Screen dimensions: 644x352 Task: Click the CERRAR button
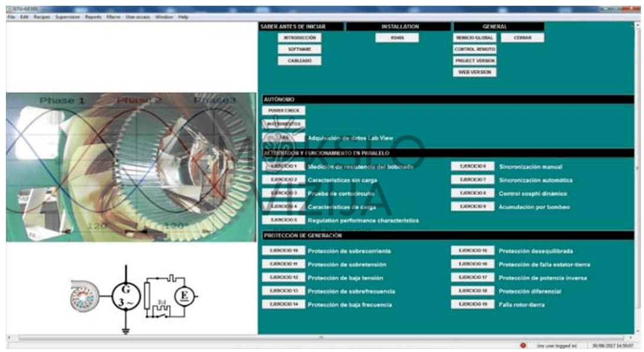(523, 38)
